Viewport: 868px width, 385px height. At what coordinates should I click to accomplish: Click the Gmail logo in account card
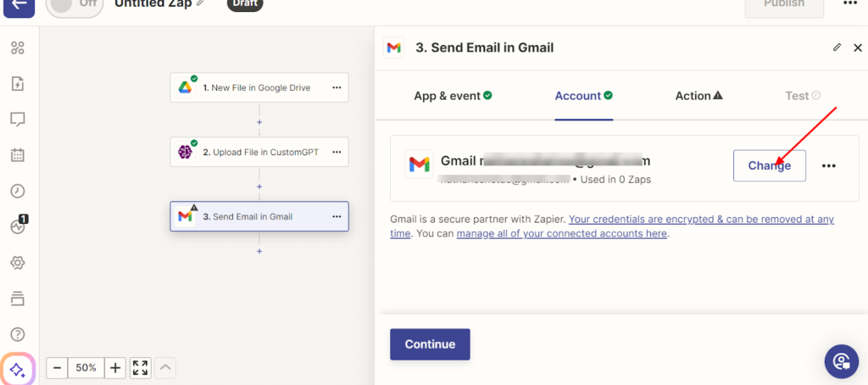[419, 164]
